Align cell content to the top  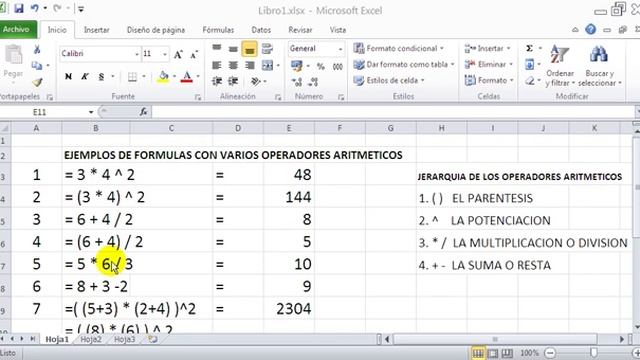click(x=217, y=49)
